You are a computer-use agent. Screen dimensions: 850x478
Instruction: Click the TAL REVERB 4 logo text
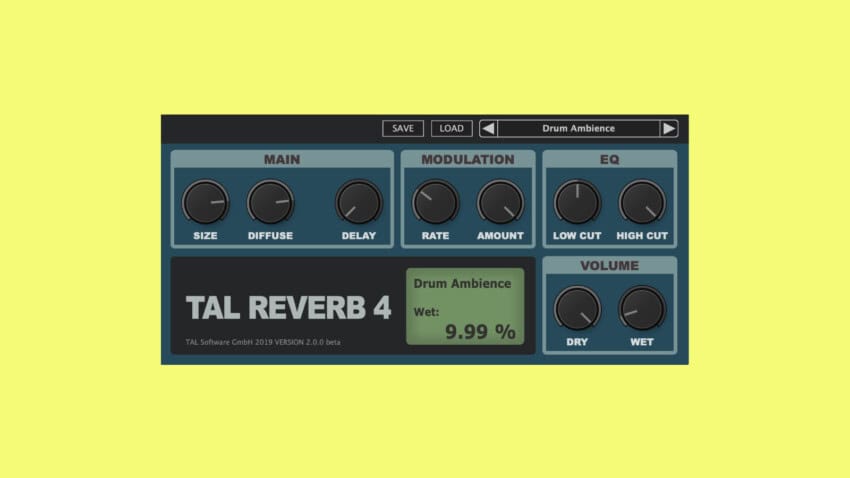[288, 308]
